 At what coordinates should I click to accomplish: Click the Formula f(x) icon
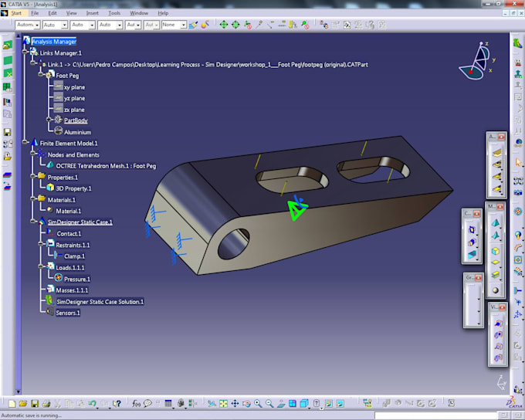click(137, 403)
